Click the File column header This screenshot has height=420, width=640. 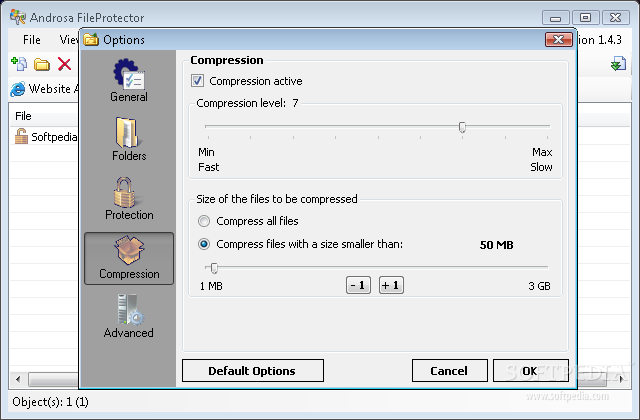pos(44,116)
